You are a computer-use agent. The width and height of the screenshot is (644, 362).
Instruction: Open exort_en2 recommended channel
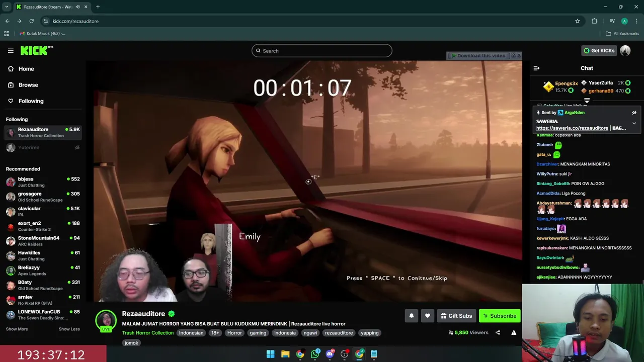[43, 226]
